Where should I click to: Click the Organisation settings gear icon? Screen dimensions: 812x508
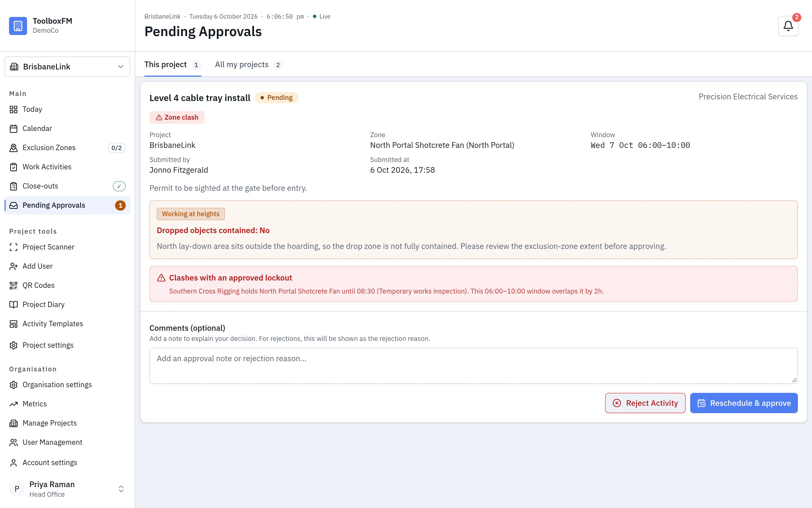coord(14,385)
